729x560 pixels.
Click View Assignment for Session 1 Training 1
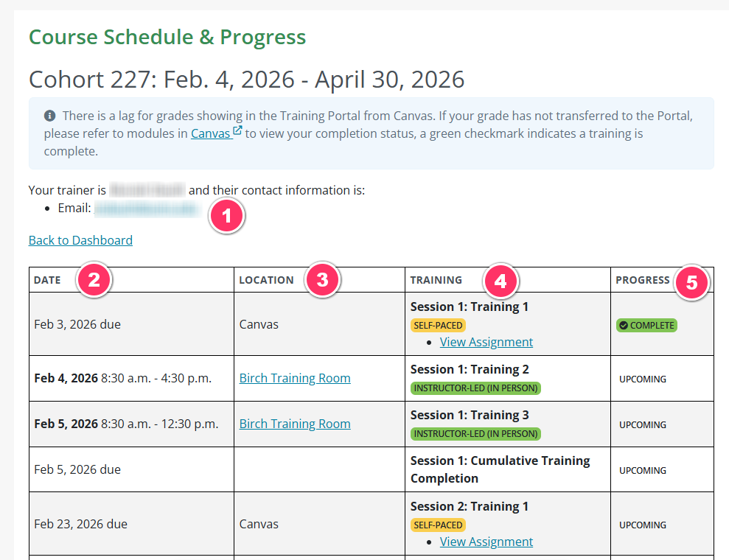(x=486, y=342)
